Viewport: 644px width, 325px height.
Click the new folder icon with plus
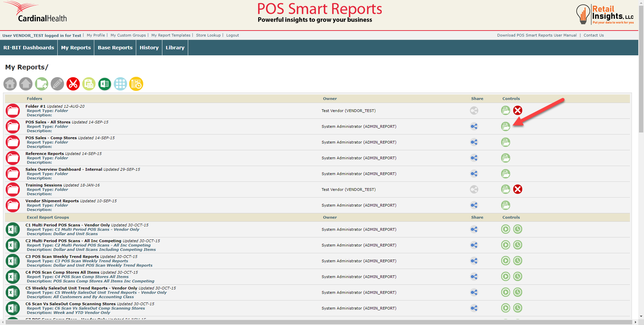click(x=42, y=84)
